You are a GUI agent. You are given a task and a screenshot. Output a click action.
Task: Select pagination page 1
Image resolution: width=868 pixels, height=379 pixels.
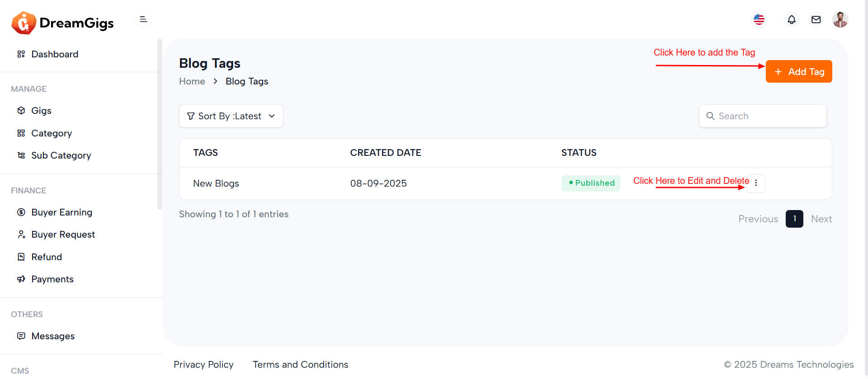(x=794, y=219)
